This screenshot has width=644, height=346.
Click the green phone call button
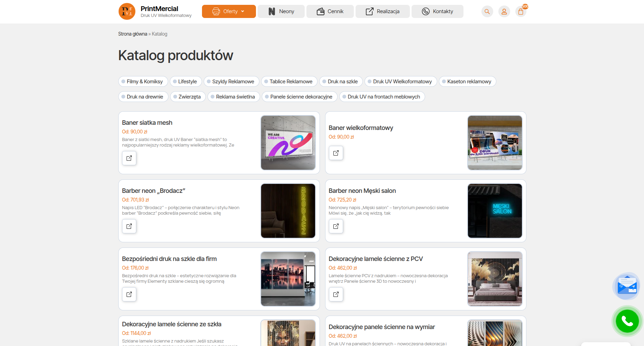[627, 321]
